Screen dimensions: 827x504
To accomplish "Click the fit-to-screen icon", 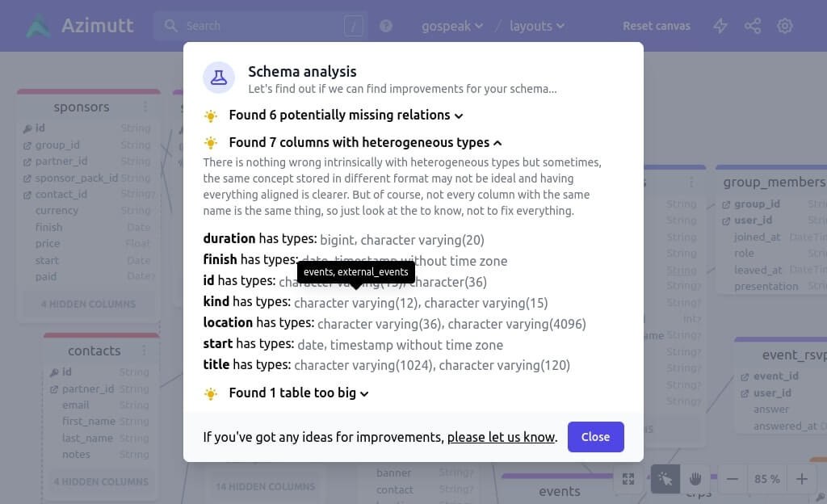I will click(x=628, y=479).
